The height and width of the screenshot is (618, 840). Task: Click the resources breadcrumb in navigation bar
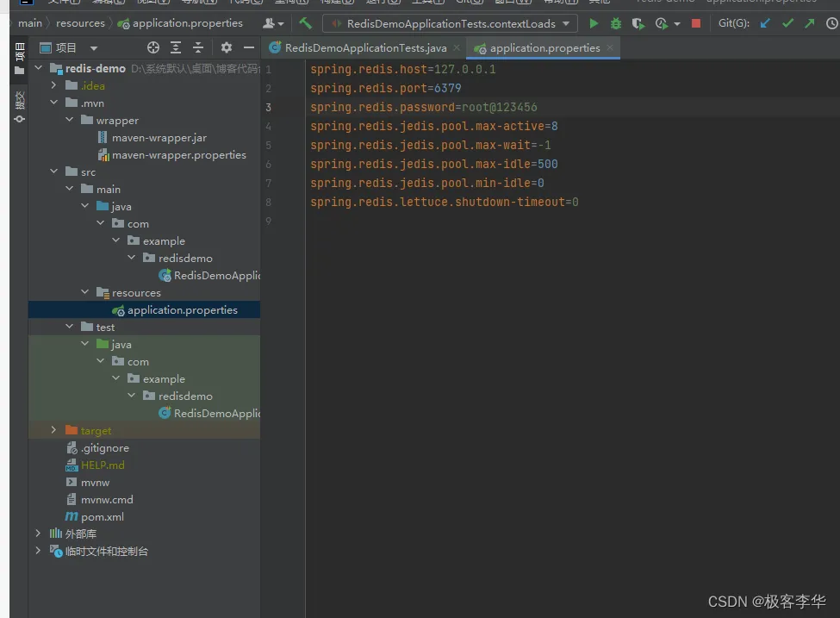coord(80,23)
